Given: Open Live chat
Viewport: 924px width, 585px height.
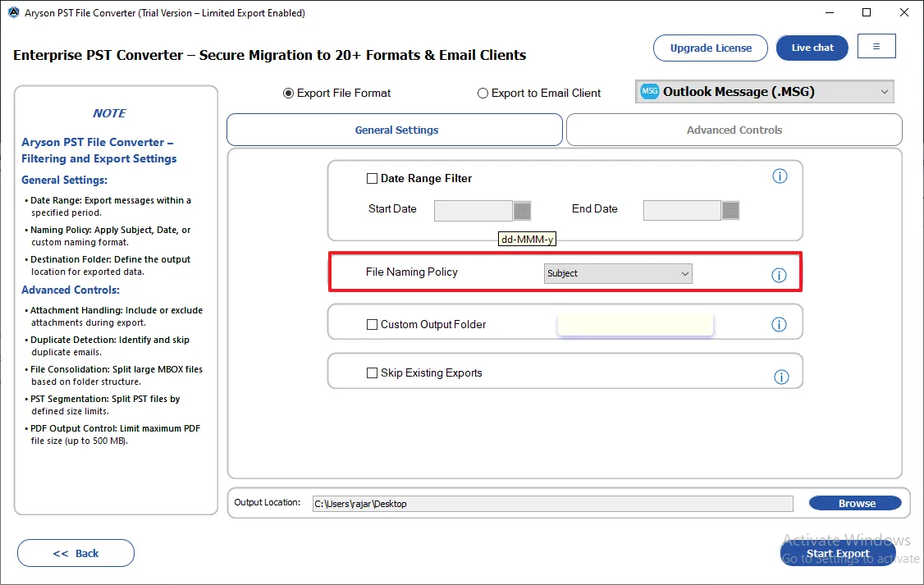Looking at the screenshot, I should click(x=812, y=48).
